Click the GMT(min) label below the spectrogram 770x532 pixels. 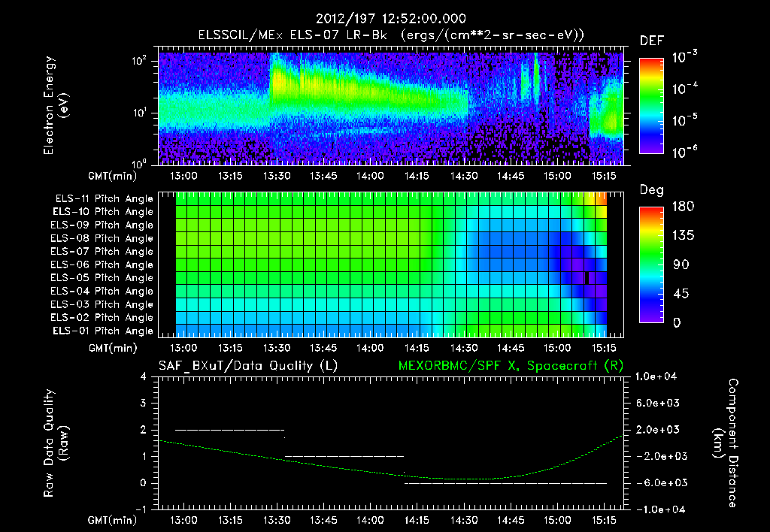113,176
